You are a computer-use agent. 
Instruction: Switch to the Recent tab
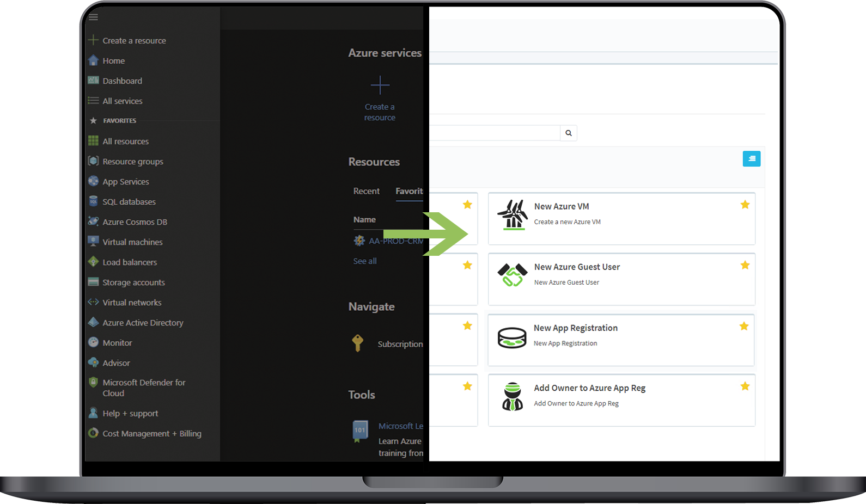[366, 191]
